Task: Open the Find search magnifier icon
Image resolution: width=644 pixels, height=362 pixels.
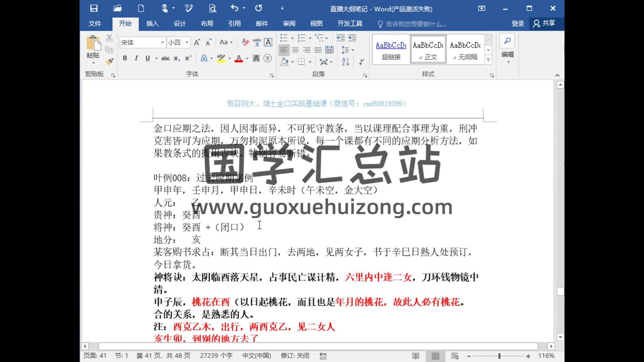Action: click(507, 41)
